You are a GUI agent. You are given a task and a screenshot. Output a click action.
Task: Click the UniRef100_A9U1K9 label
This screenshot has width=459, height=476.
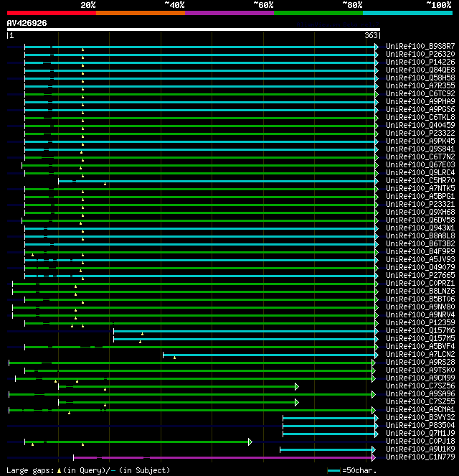tap(420, 449)
